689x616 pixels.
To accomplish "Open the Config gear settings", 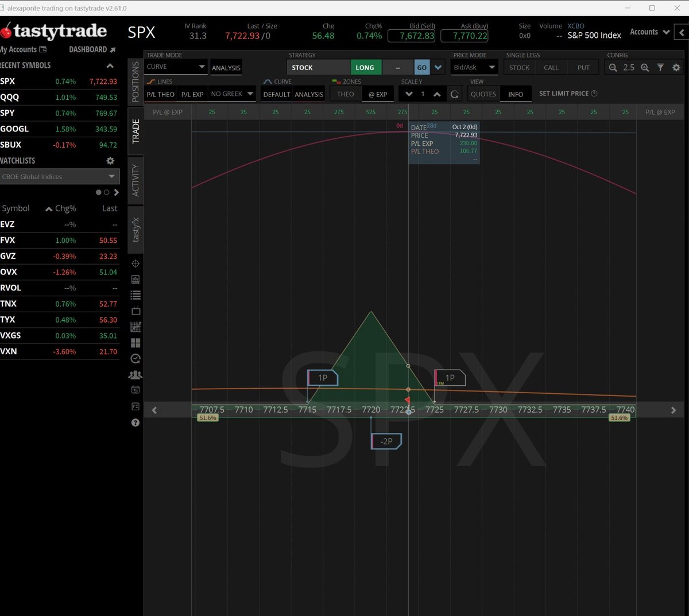I will pyautogui.click(x=676, y=68).
